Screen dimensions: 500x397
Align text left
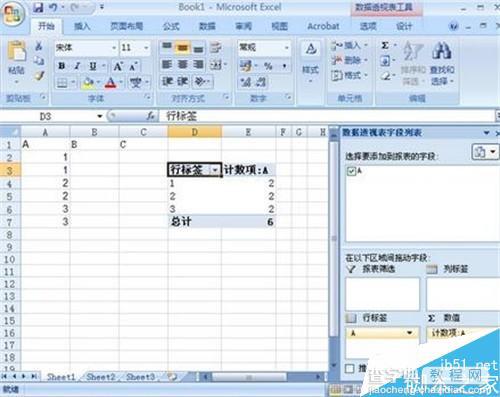point(167,64)
